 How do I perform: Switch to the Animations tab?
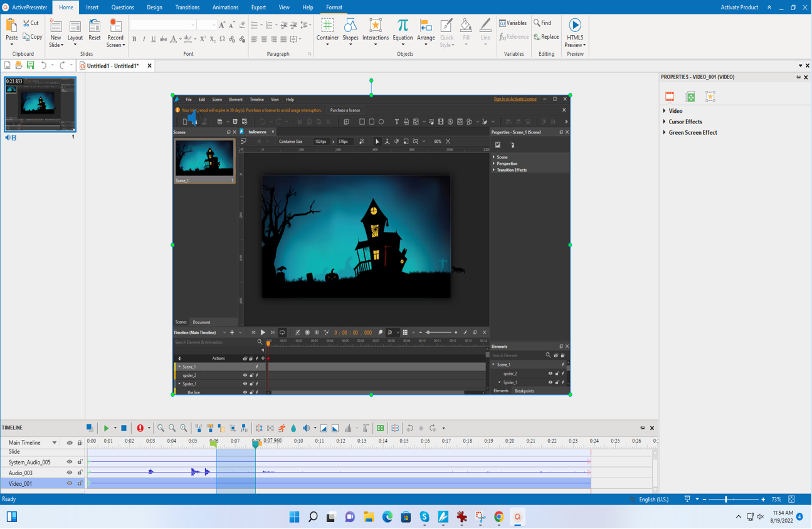225,8
